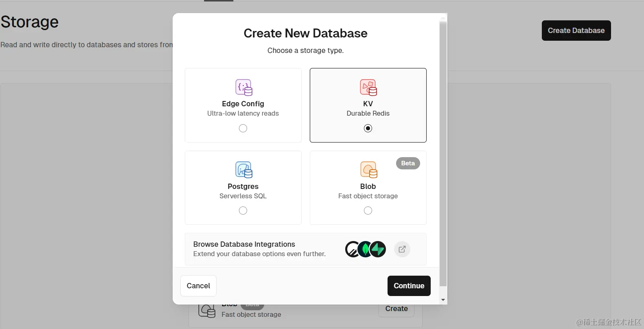Click the "Postgres" card title
Screen dimensions: 644x329
[x=243, y=186]
